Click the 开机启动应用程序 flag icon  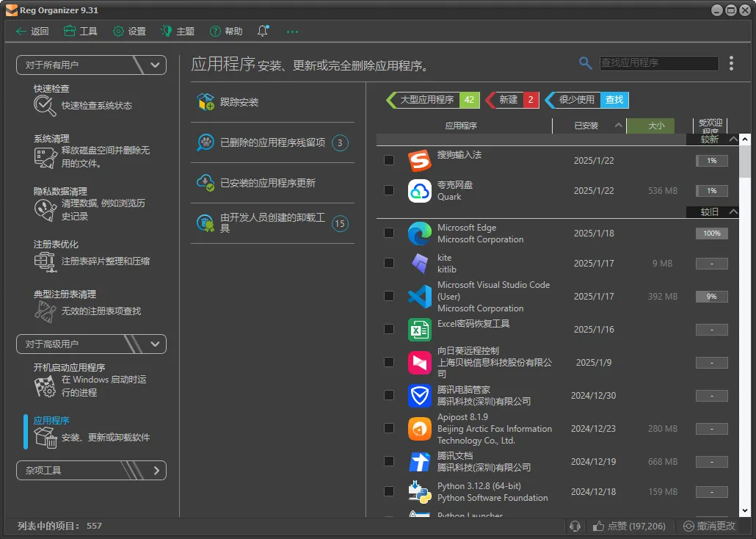click(45, 386)
